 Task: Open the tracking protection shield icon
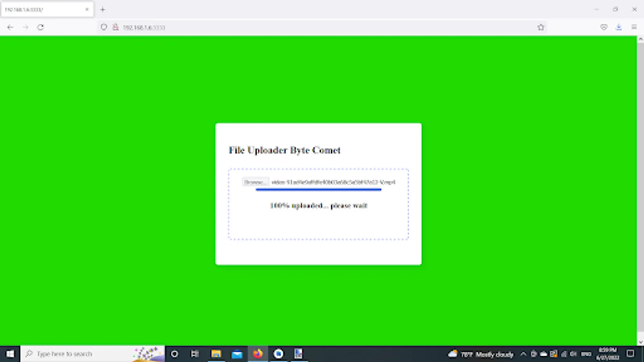pos(104,27)
